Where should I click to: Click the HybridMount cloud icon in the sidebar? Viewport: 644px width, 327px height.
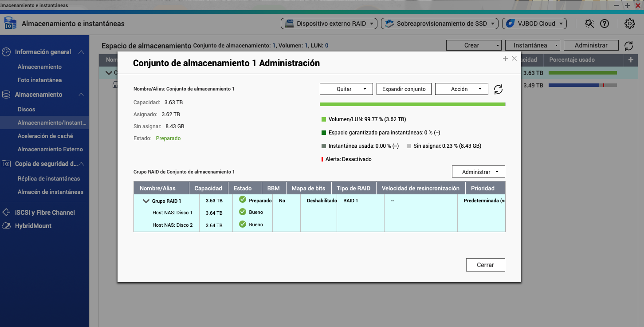[x=6, y=226]
